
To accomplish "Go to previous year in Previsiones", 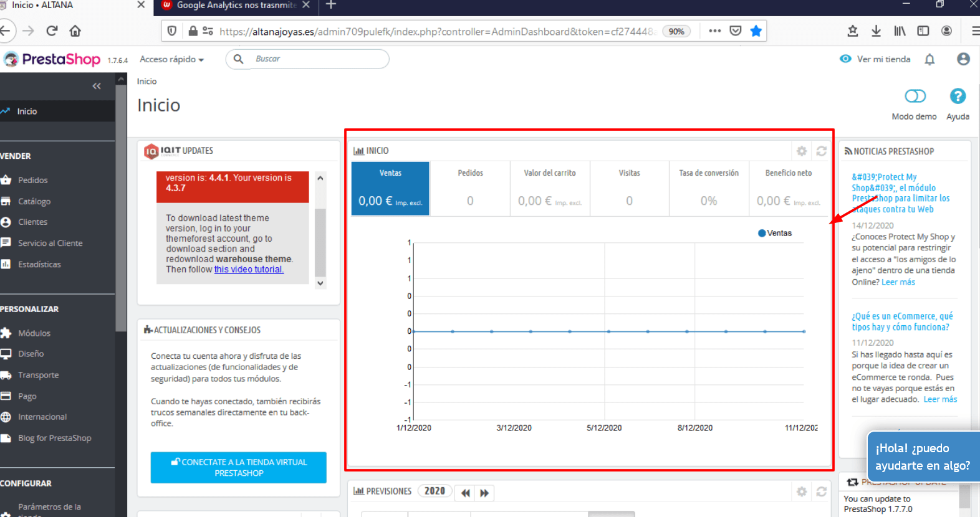I will 466,493.
